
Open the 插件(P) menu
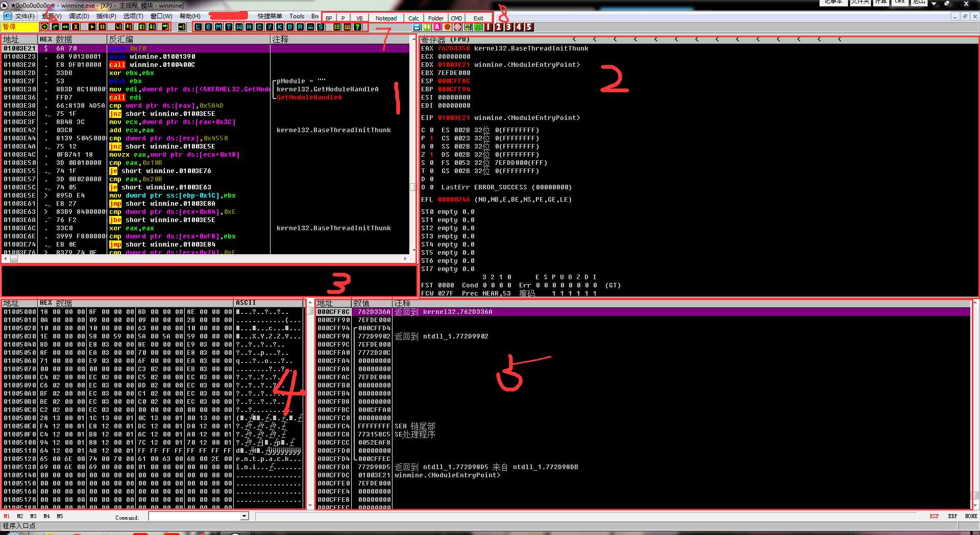(106, 16)
